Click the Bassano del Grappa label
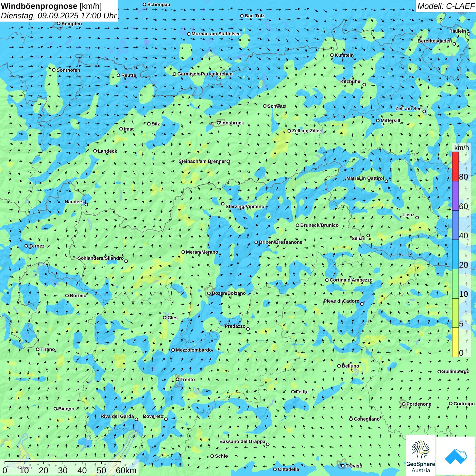 pos(242,441)
